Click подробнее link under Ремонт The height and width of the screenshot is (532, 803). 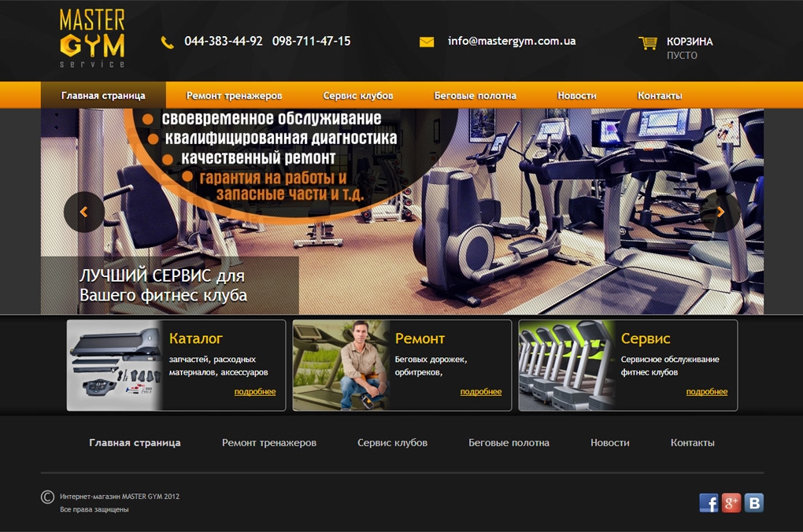481,392
